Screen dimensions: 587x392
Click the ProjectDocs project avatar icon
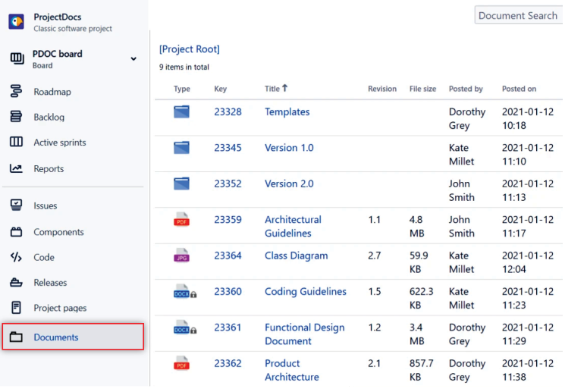17,22
